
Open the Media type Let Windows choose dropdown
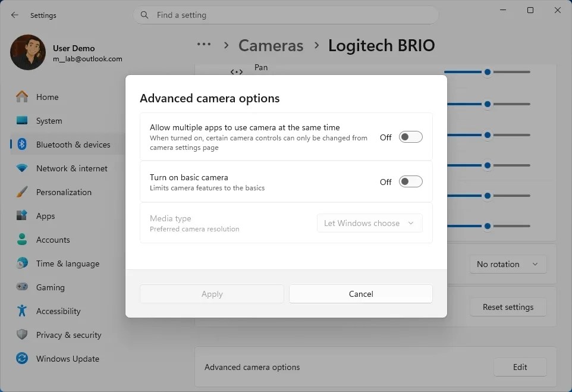click(x=369, y=223)
